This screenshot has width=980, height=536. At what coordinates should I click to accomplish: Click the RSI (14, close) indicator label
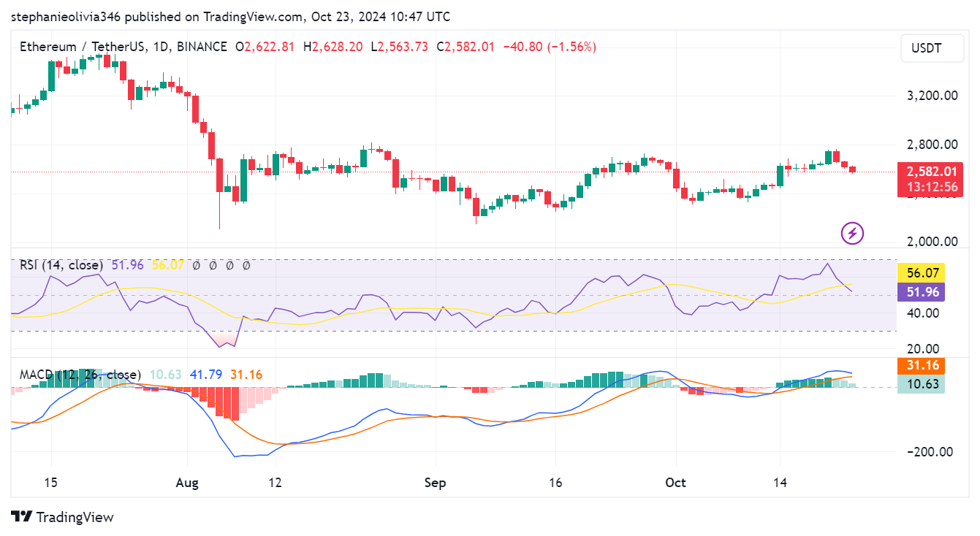pos(60,266)
